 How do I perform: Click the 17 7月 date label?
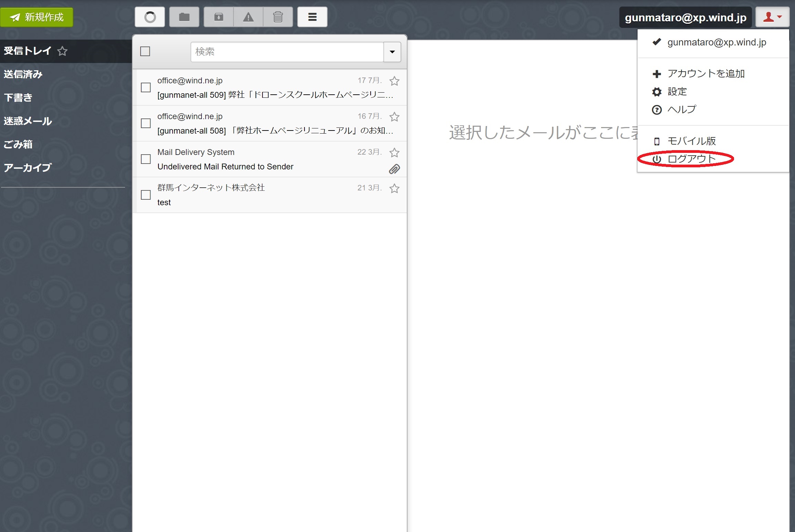[370, 80]
